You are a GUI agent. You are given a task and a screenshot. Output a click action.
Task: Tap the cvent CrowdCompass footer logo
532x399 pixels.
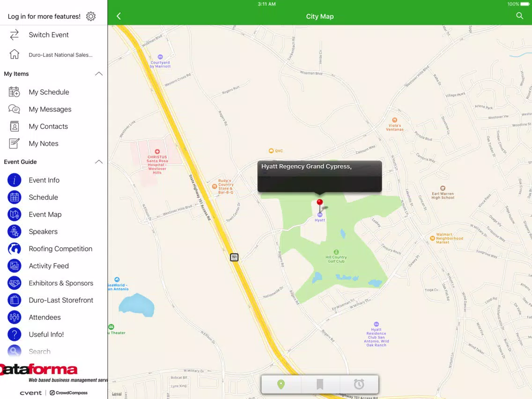click(x=53, y=392)
